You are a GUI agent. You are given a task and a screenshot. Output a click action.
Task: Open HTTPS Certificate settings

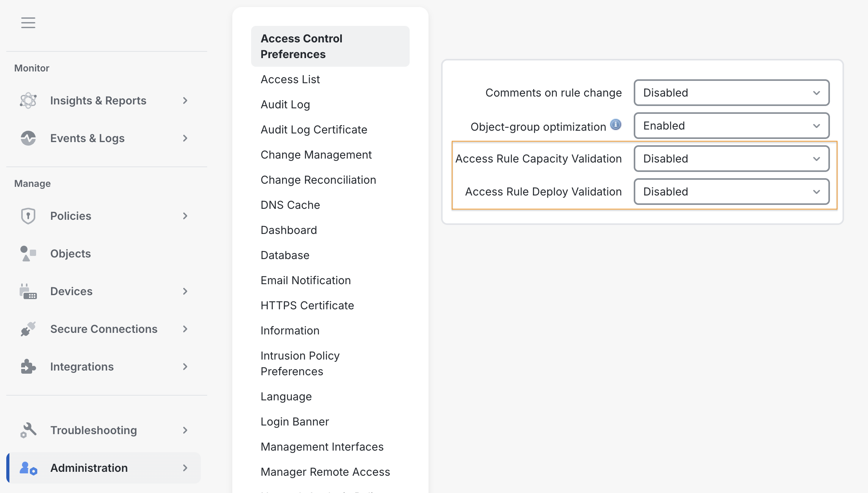[307, 305]
